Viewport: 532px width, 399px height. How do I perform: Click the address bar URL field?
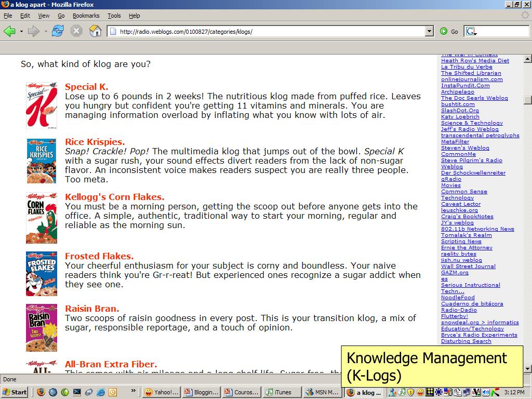(x=267, y=32)
